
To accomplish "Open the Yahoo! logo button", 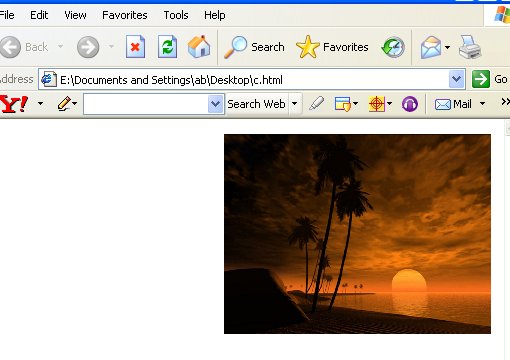I will tap(14, 104).
